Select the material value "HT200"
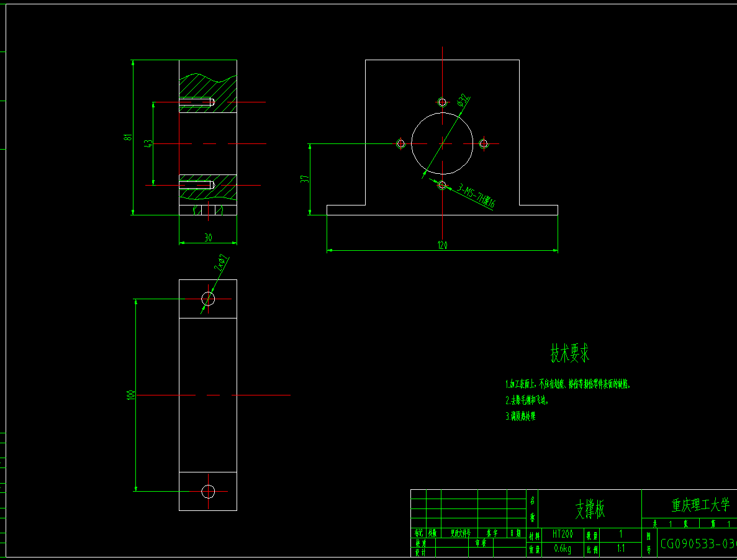Viewport: 737px width, 560px height. pyautogui.click(x=563, y=534)
